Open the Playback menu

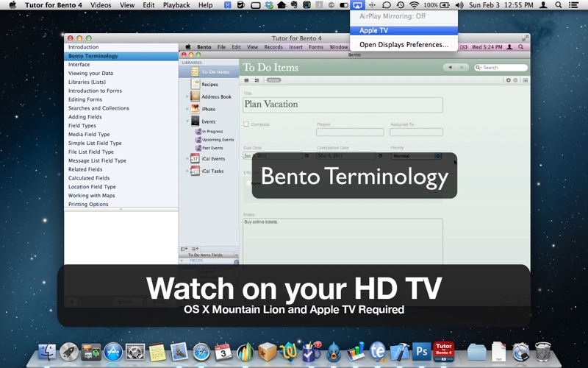pyautogui.click(x=176, y=5)
